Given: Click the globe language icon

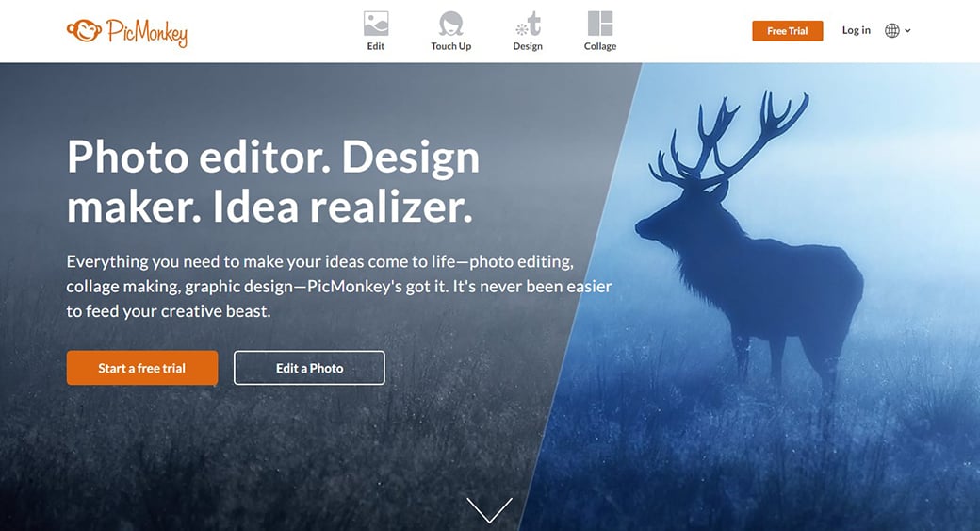Looking at the screenshot, I should [x=891, y=30].
